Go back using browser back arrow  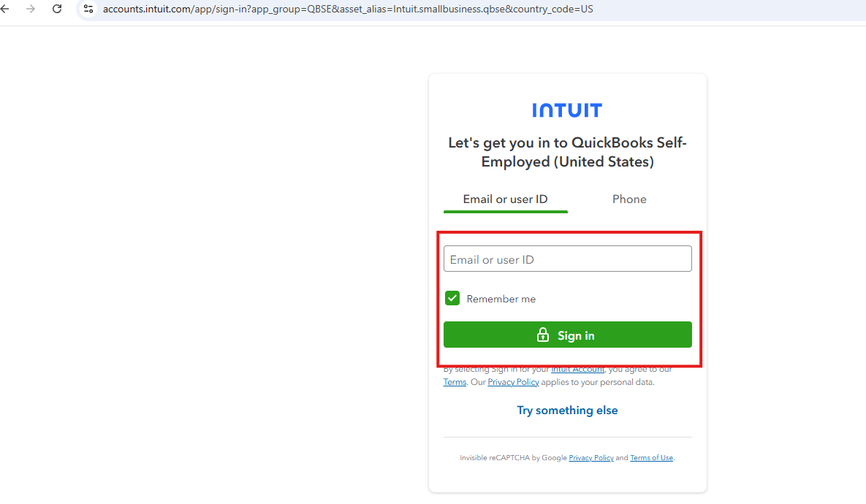[x=5, y=9]
